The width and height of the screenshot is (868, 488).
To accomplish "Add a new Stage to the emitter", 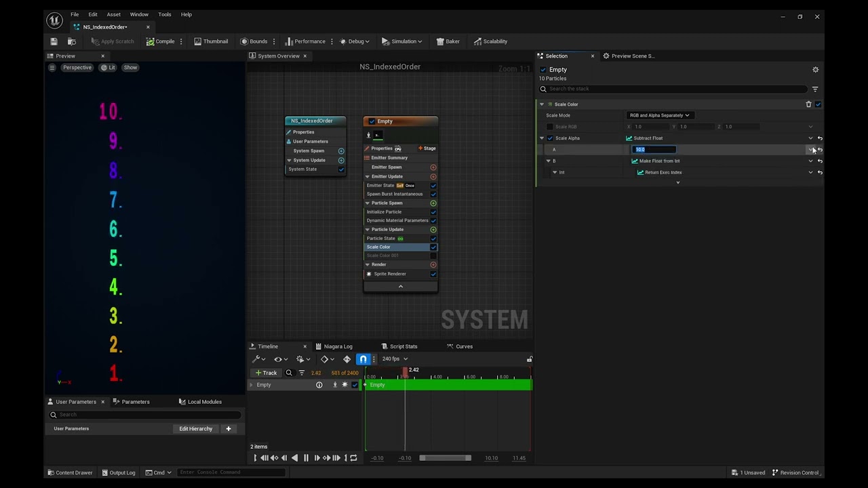I will pyautogui.click(x=427, y=148).
